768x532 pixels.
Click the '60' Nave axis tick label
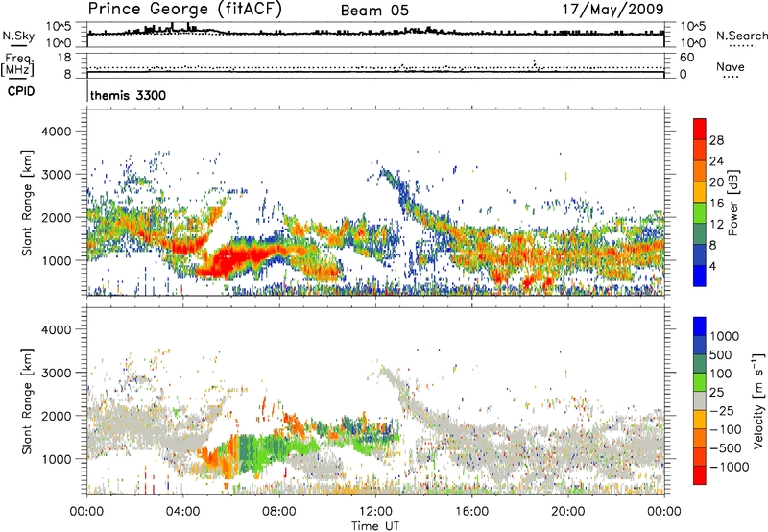[x=686, y=58]
